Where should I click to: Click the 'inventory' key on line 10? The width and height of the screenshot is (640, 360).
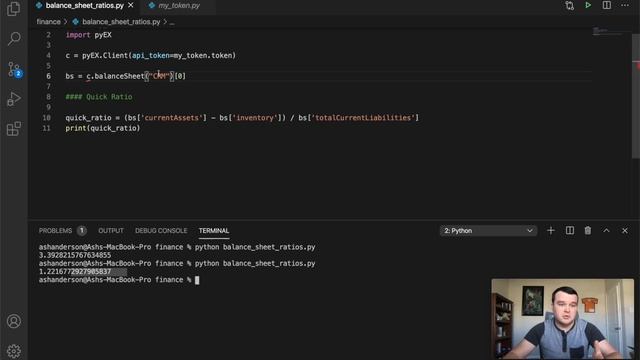255,118
